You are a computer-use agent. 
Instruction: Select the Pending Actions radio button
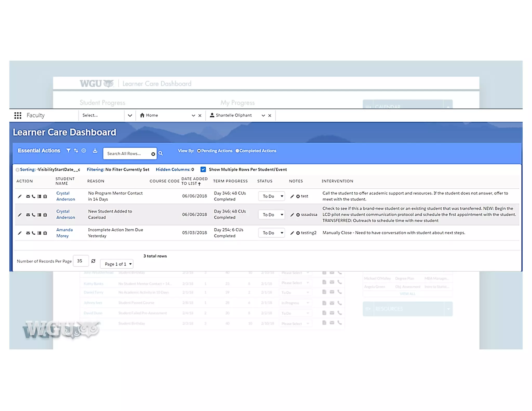[x=199, y=151]
